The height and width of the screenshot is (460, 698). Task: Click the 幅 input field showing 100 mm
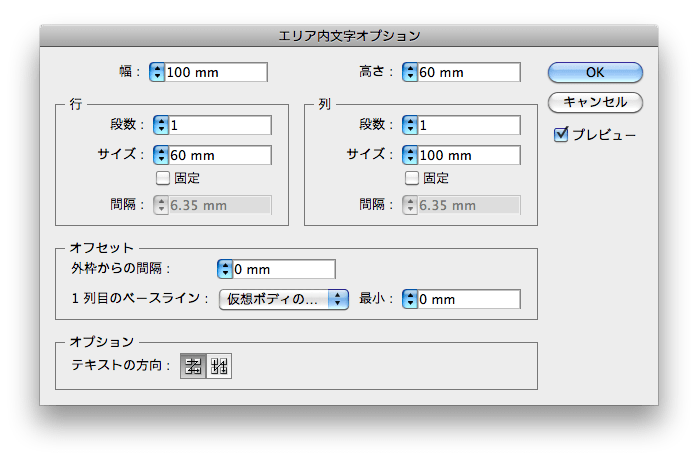216,72
